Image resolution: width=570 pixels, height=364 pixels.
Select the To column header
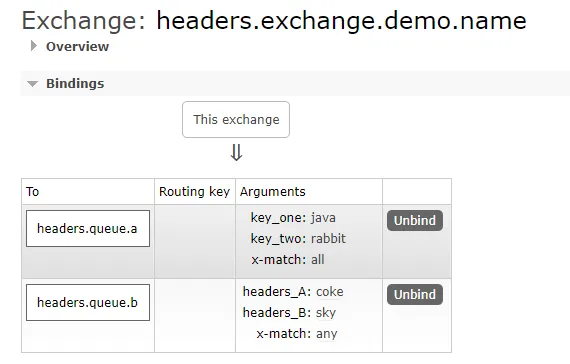coord(32,192)
